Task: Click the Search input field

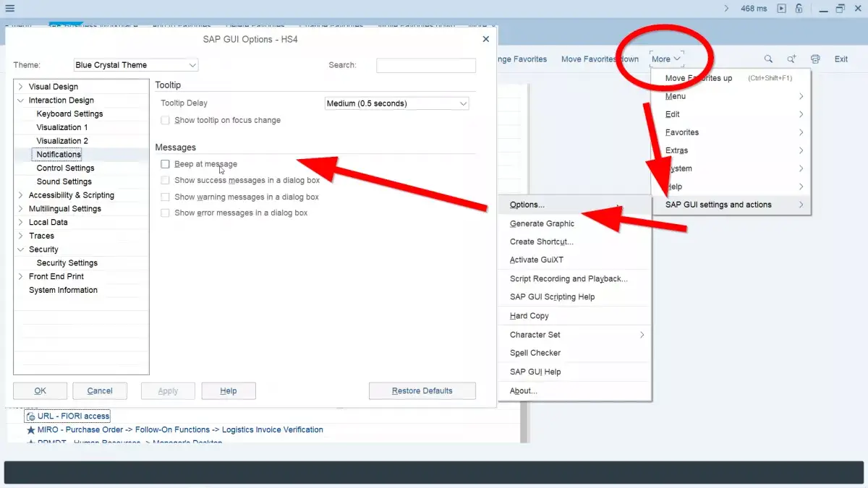Action: [x=426, y=65]
